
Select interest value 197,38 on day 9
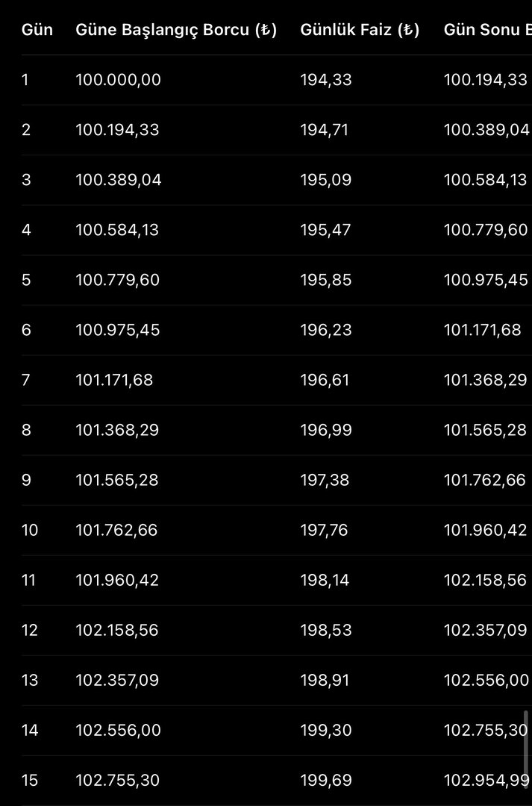click(x=325, y=480)
